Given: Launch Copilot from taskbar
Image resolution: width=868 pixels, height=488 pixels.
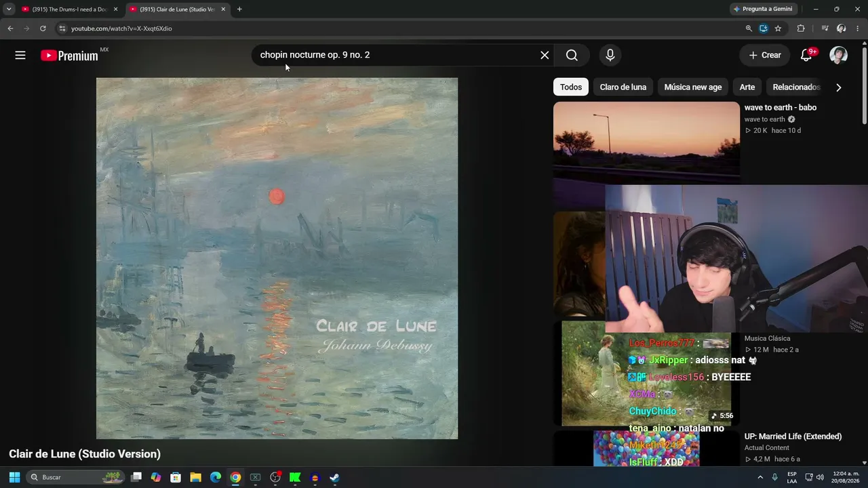Looking at the screenshot, I should coord(156,477).
